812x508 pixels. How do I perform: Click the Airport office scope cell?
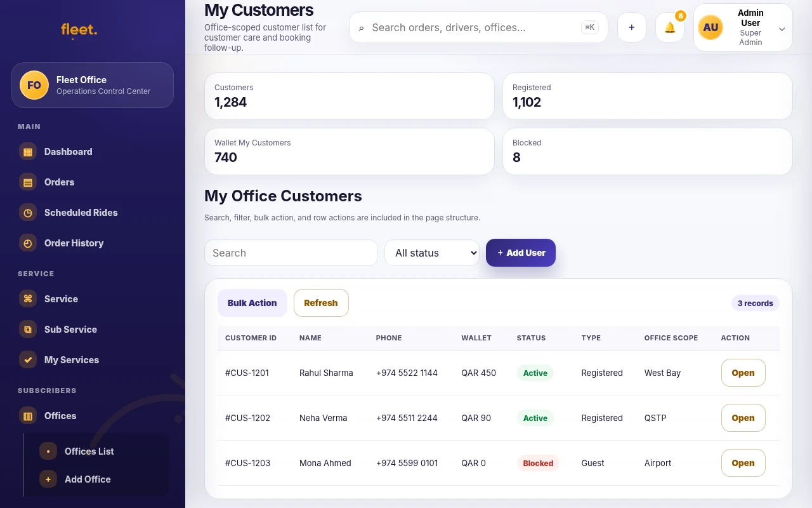tap(658, 463)
